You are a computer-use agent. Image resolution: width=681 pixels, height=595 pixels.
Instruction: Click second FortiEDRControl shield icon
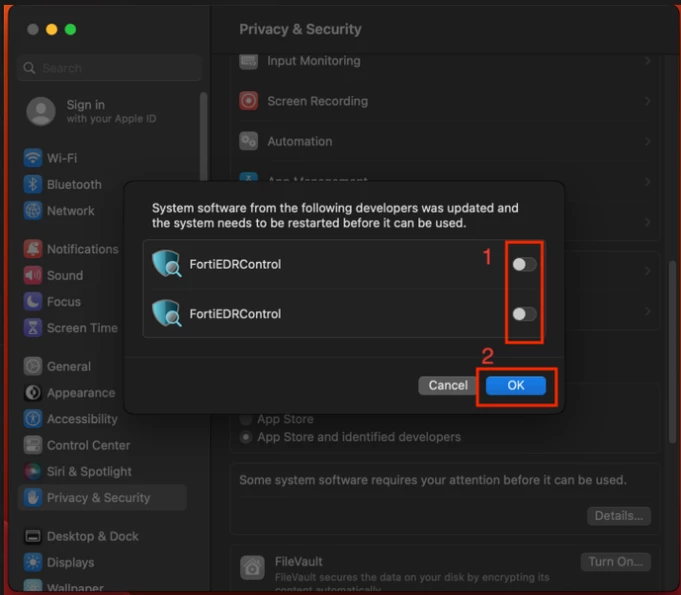click(167, 313)
